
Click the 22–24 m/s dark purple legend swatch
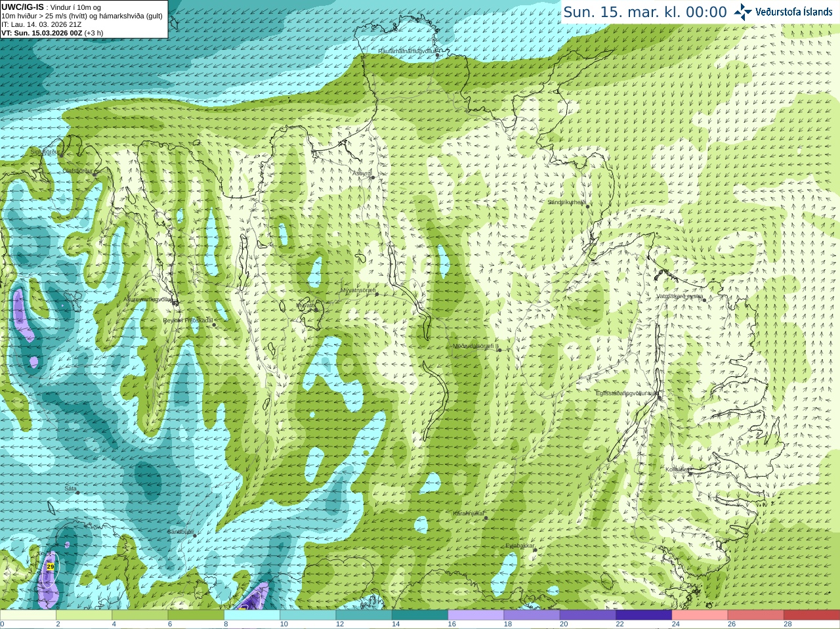644,615
